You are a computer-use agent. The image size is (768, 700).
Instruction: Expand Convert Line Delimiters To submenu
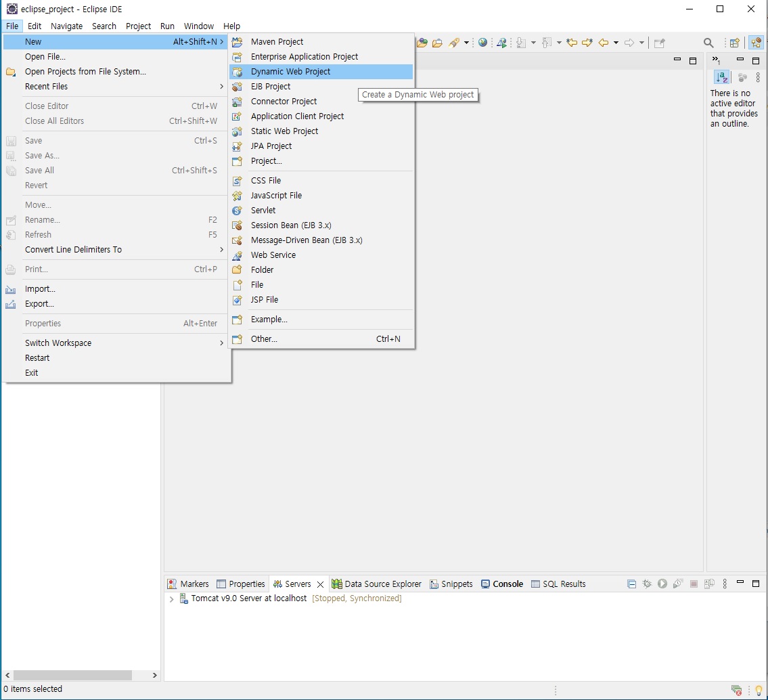[116, 250]
